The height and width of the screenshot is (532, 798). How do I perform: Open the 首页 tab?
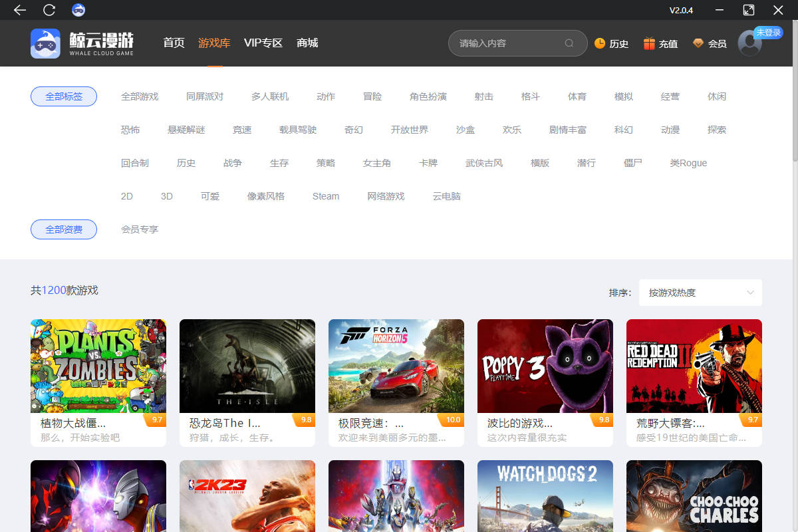pos(174,43)
